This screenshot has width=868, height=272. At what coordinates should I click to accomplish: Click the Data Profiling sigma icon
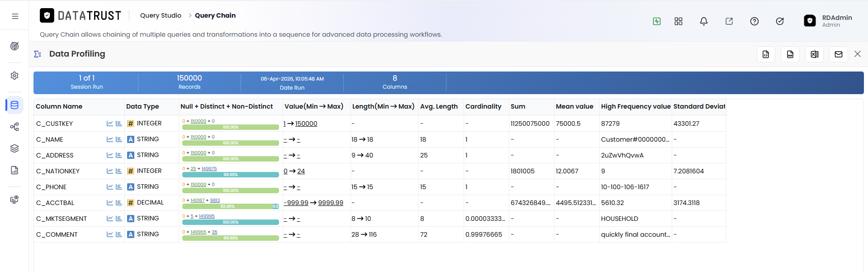38,54
